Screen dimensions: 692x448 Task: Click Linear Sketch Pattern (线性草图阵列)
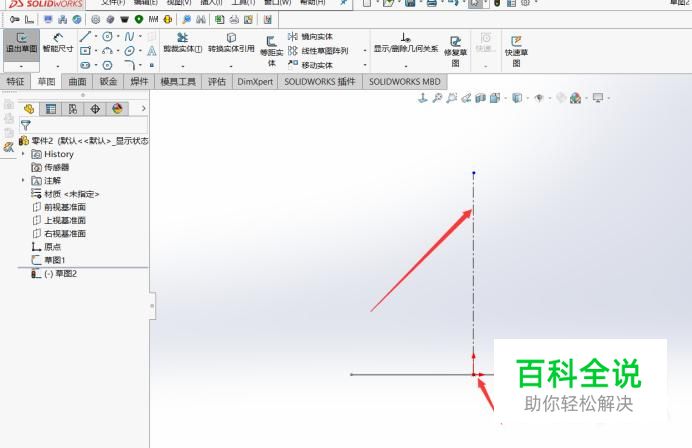pyautogui.click(x=318, y=51)
